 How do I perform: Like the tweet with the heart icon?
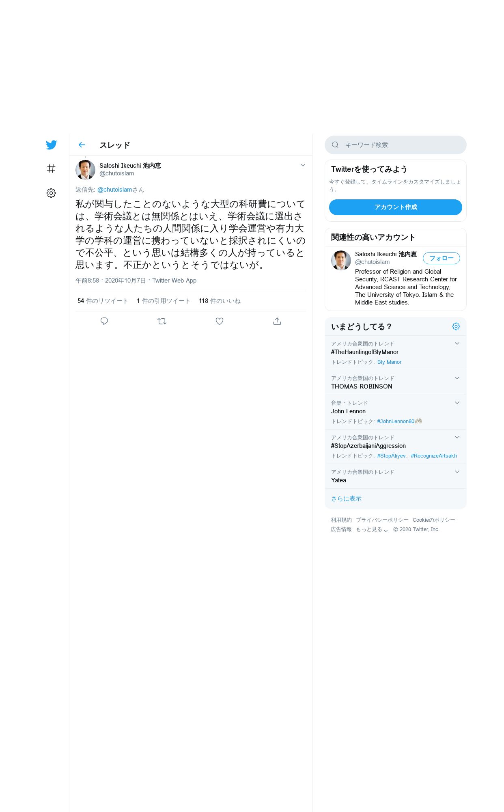click(x=220, y=321)
